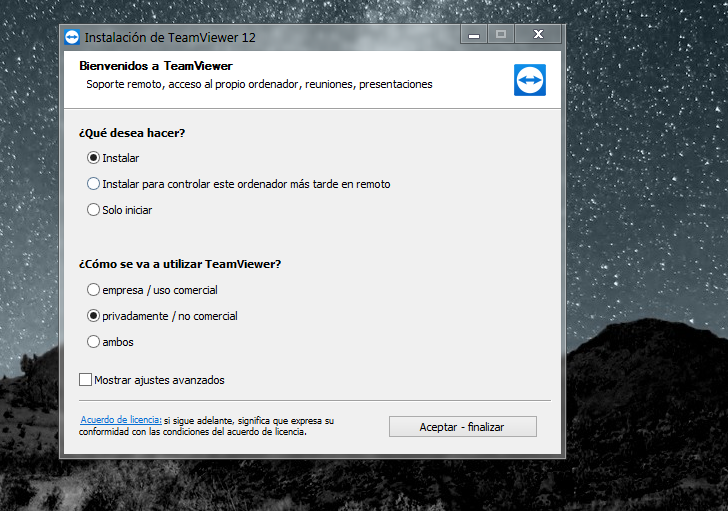Click the '¿Cómo se va a utilizar TeamViewer?' heading

180,264
